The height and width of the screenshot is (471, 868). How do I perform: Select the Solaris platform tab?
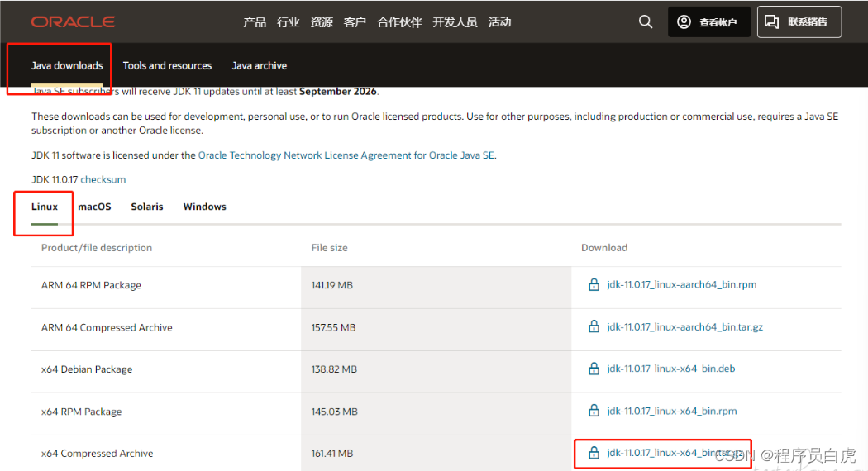tap(146, 207)
